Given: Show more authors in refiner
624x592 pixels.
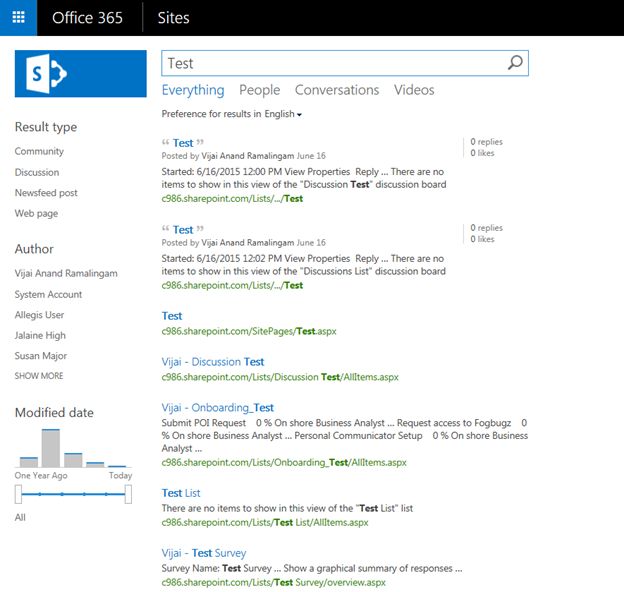Looking at the screenshot, I should [x=39, y=376].
